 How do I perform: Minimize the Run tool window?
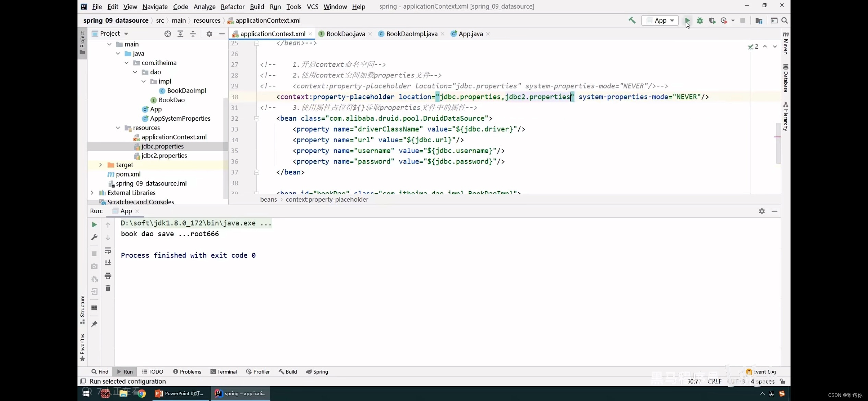coord(774,211)
